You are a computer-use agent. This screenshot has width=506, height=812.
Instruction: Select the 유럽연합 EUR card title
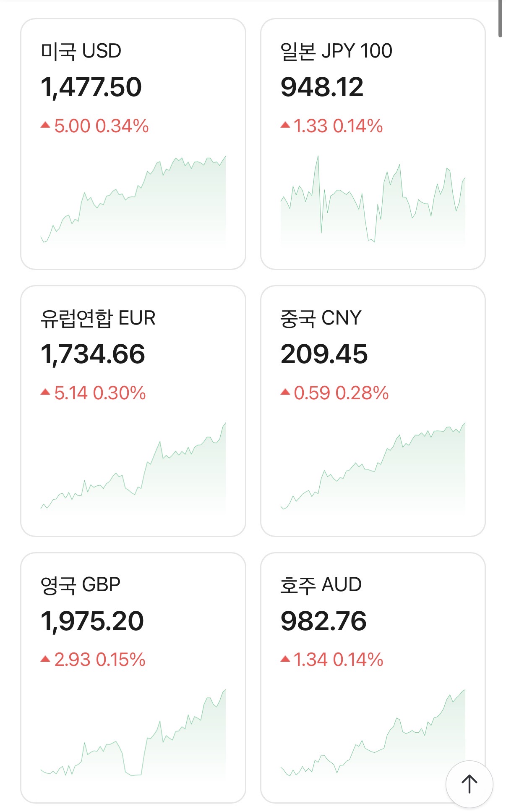(98, 318)
